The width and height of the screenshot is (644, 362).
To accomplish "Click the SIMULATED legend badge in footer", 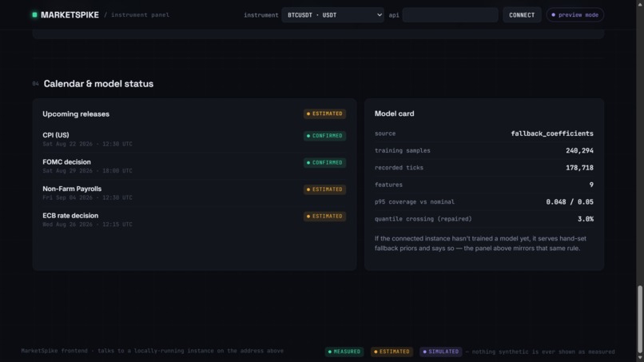I will [441, 352].
